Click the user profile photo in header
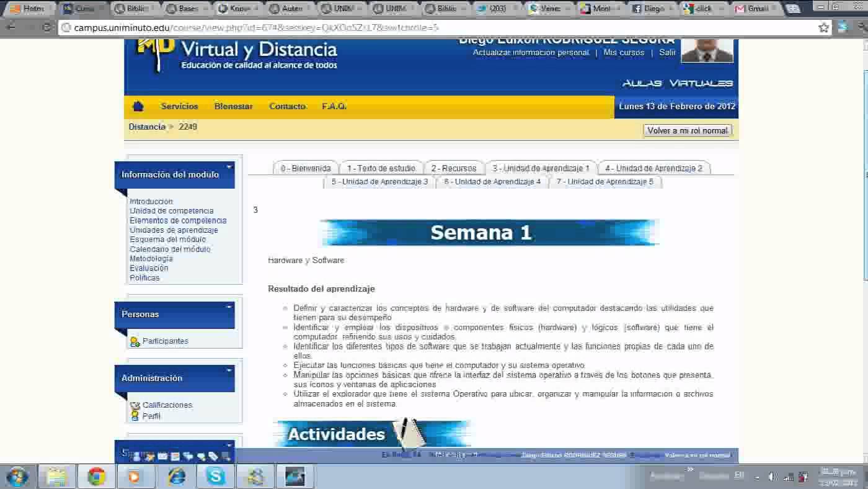The height and width of the screenshot is (489, 868). pos(707,51)
